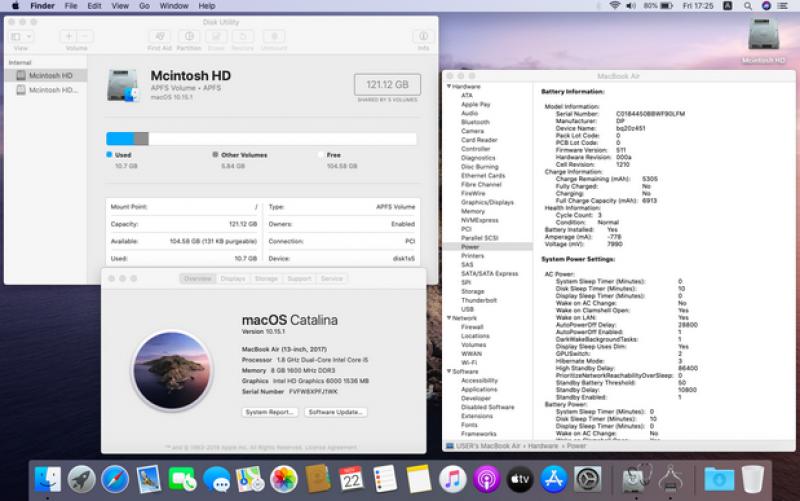Open the Apple menu

coord(15,6)
